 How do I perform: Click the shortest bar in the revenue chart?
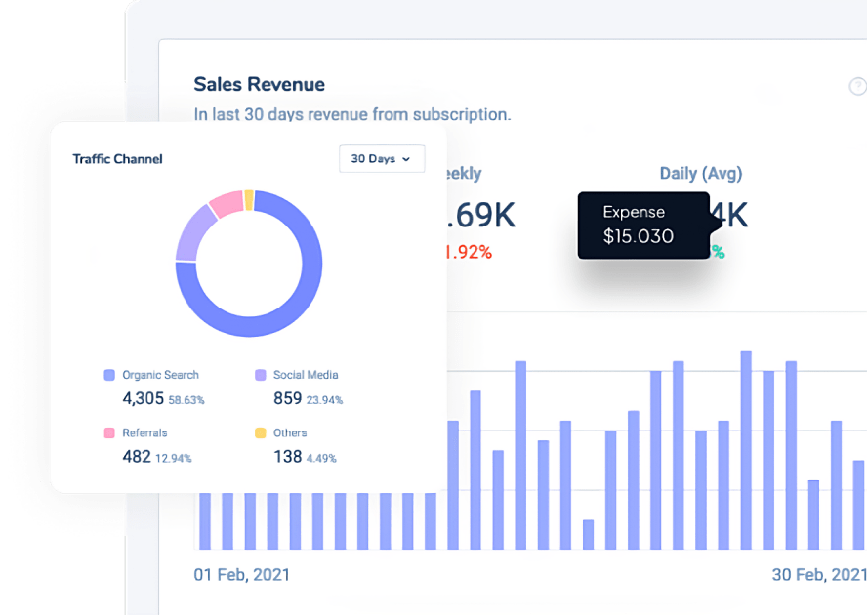point(588,534)
